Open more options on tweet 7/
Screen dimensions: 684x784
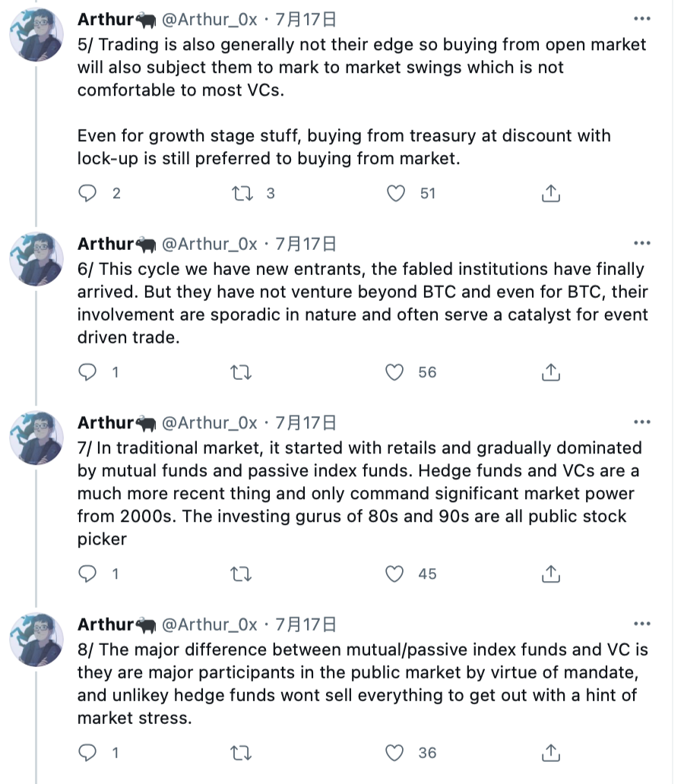641,422
